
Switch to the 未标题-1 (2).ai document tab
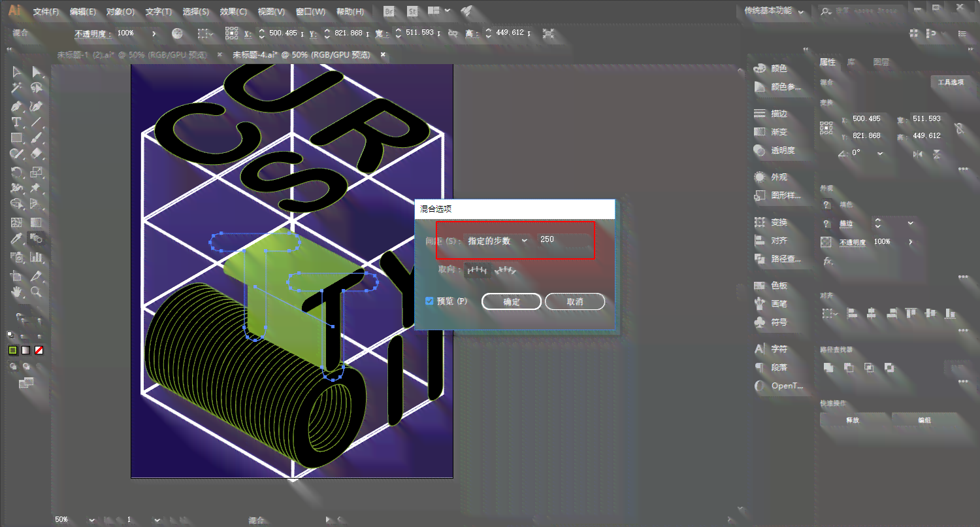132,55
